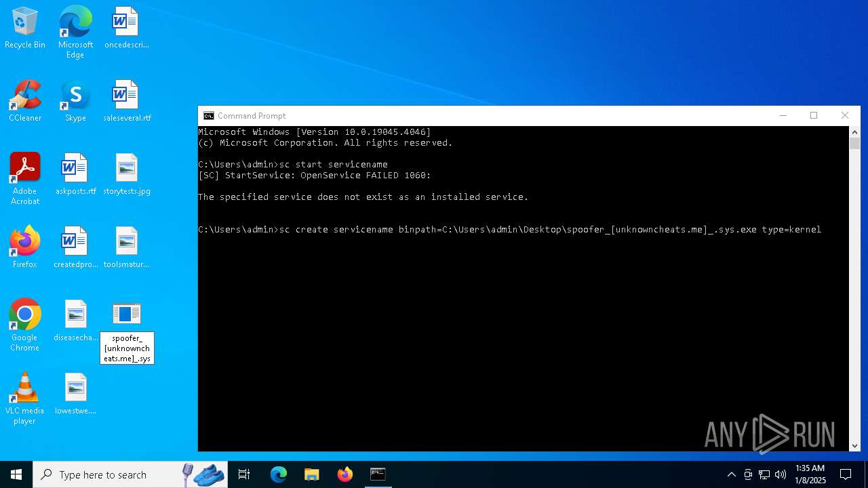Maximize the Command Prompt window
This screenshot has width=868, height=488.
click(814, 115)
